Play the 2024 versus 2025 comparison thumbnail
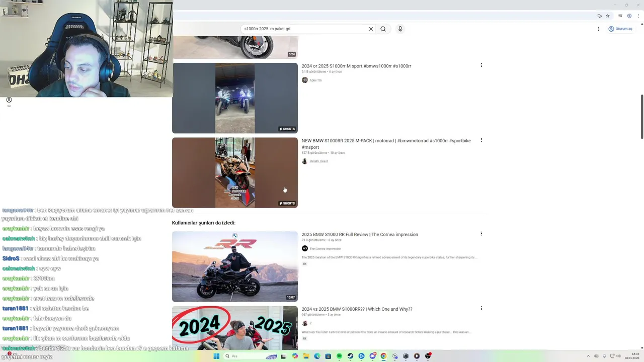Viewport: 644px width, 362px height. coord(235,328)
